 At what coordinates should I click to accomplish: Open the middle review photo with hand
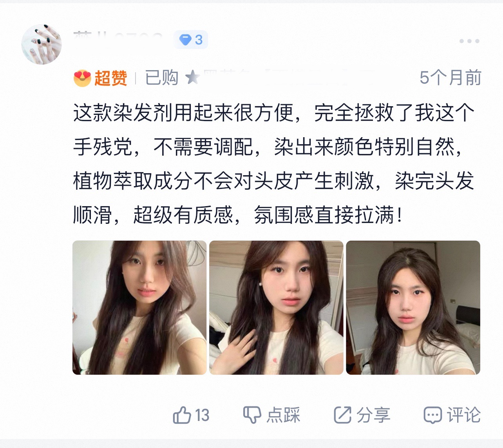[276, 308]
